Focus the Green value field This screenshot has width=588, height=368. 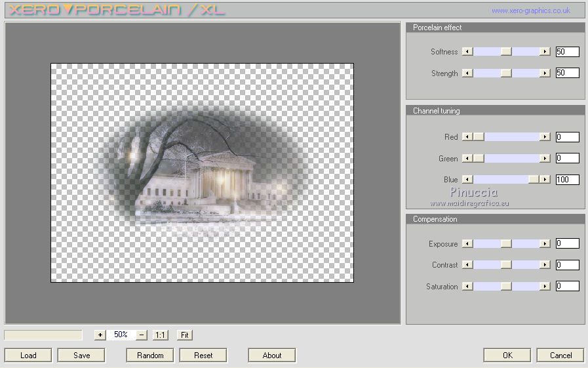tap(568, 158)
